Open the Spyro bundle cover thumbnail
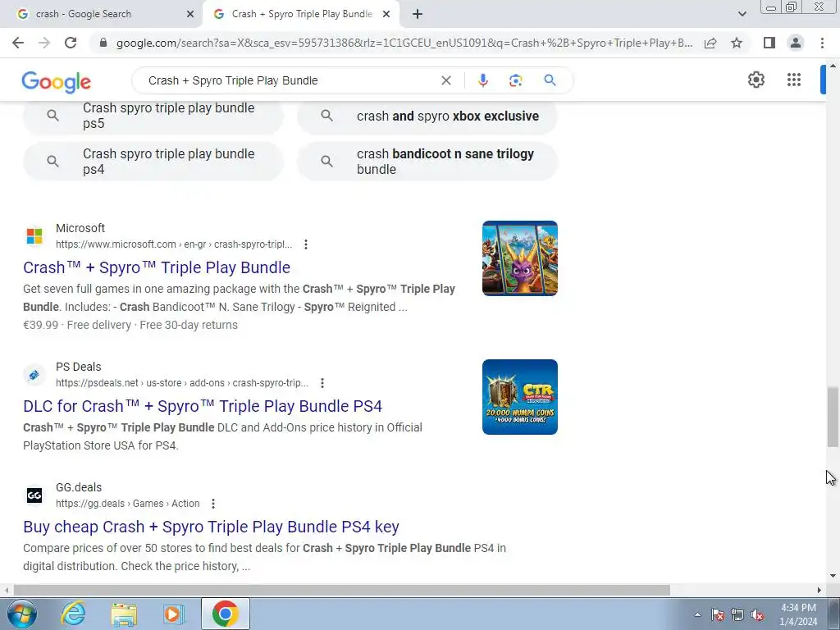The image size is (840, 630). (x=519, y=258)
